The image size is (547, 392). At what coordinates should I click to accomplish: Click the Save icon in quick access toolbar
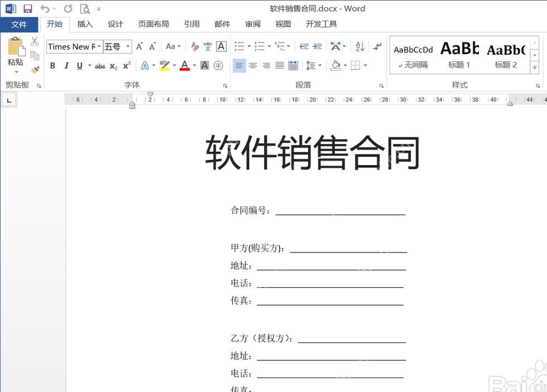point(27,9)
